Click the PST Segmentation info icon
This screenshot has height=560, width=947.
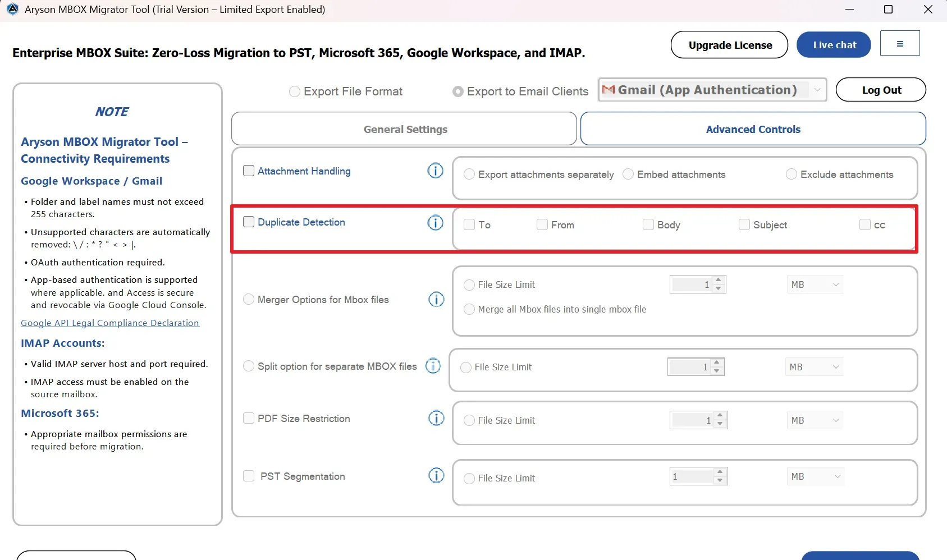tap(436, 476)
